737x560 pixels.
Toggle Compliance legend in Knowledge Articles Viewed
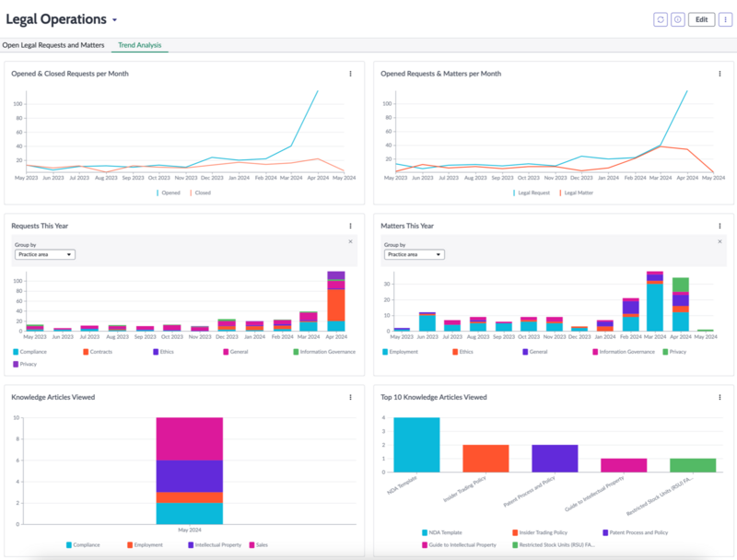pyautogui.click(x=83, y=545)
